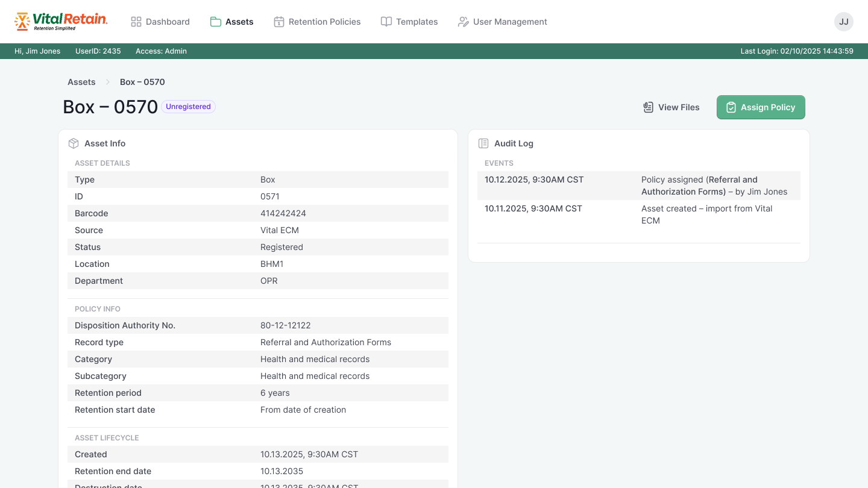
Task: Open User Management in the navbar
Action: pyautogui.click(x=502, y=22)
